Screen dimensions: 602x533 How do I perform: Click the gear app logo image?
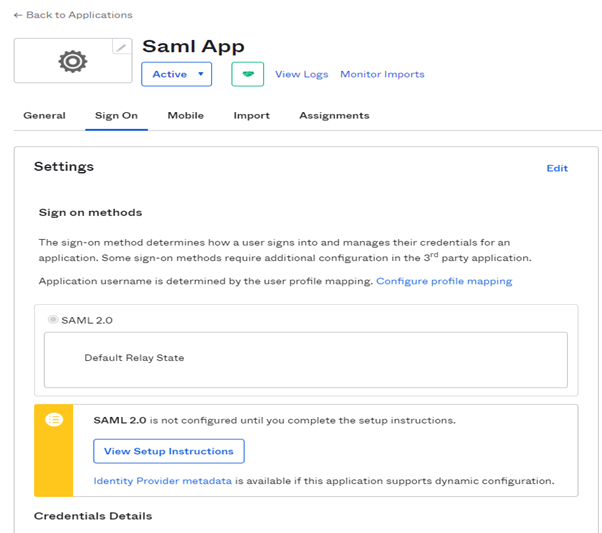(x=72, y=62)
